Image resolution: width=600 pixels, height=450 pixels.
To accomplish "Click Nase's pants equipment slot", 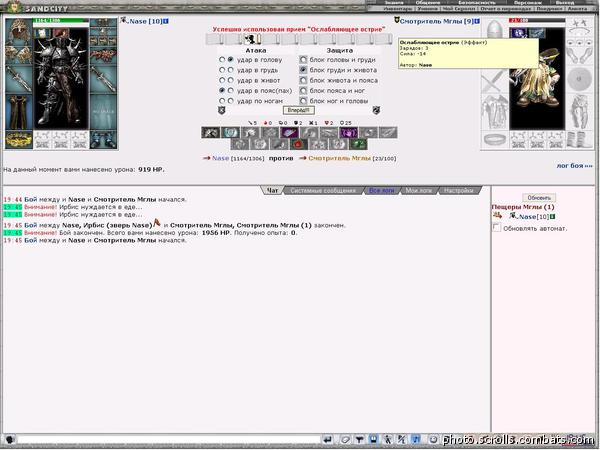I will pos(18,112).
